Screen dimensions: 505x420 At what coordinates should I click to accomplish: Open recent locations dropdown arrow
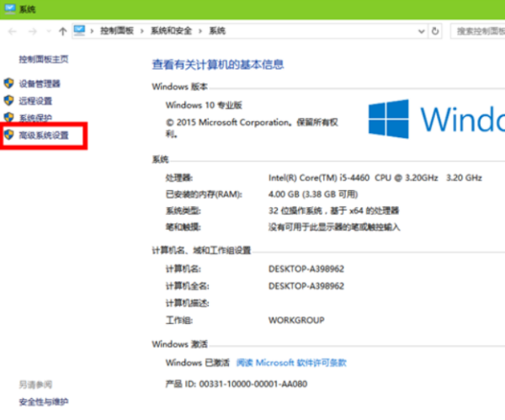[x=49, y=31]
